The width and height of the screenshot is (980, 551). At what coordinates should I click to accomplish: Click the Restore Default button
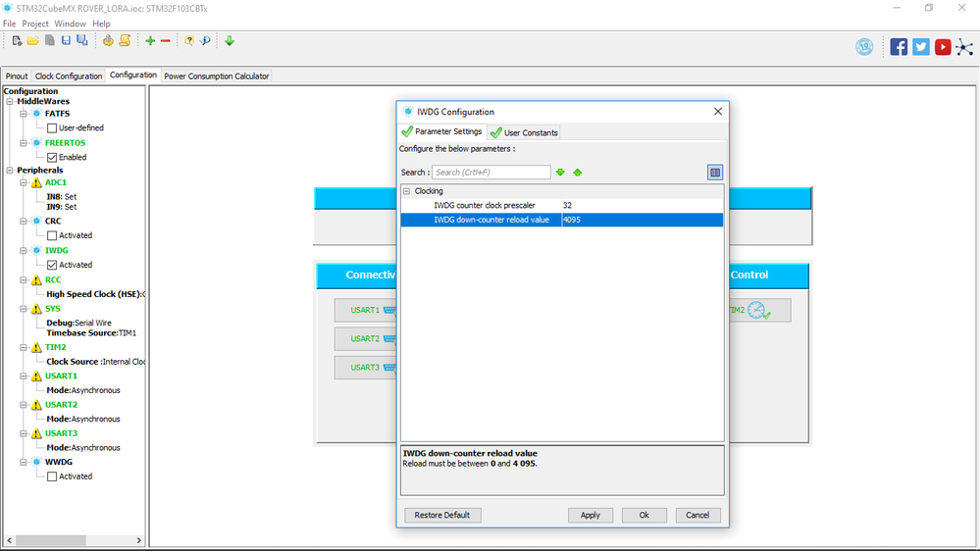pos(441,516)
